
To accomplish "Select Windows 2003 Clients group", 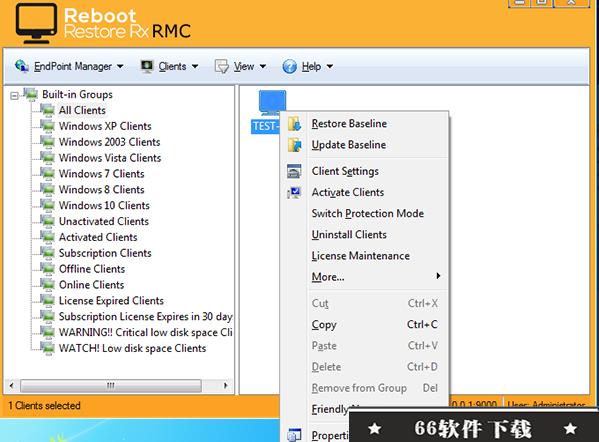I will pos(109,142).
